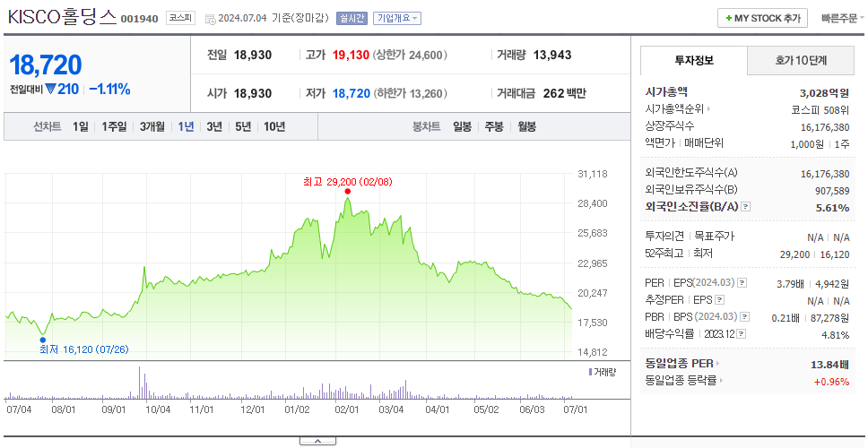Image resolution: width=868 pixels, height=448 pixels.
Task: Click the 시가총액 value 3,028억원
Action: 824,92
